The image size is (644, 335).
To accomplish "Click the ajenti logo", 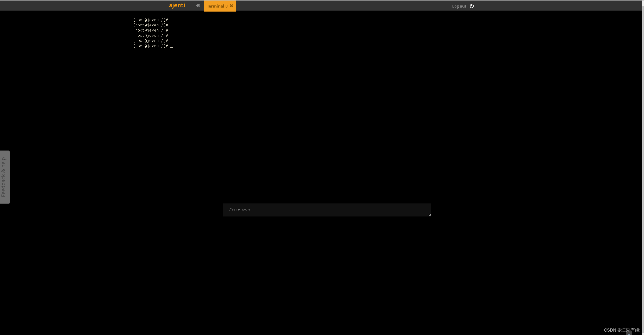I will point(177,5).
